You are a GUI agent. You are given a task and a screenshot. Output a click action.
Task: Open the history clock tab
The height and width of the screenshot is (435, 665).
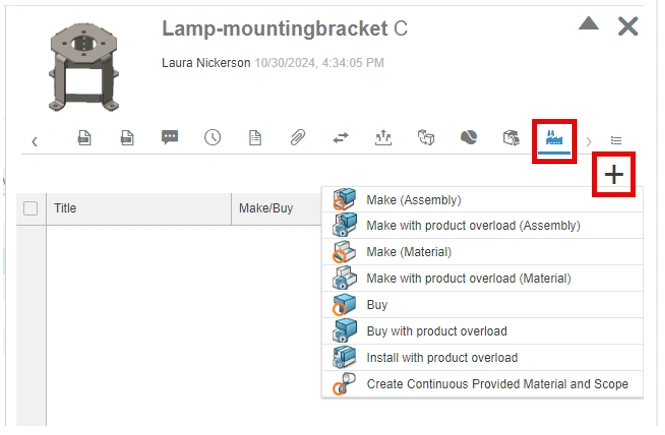212,139
